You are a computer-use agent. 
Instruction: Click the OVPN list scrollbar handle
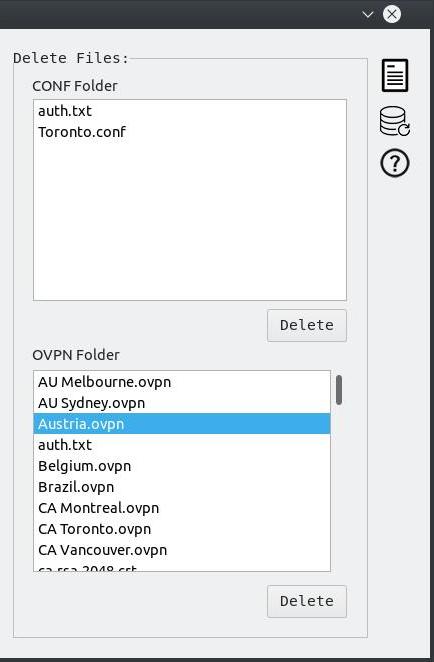click(x=339, y=390)
